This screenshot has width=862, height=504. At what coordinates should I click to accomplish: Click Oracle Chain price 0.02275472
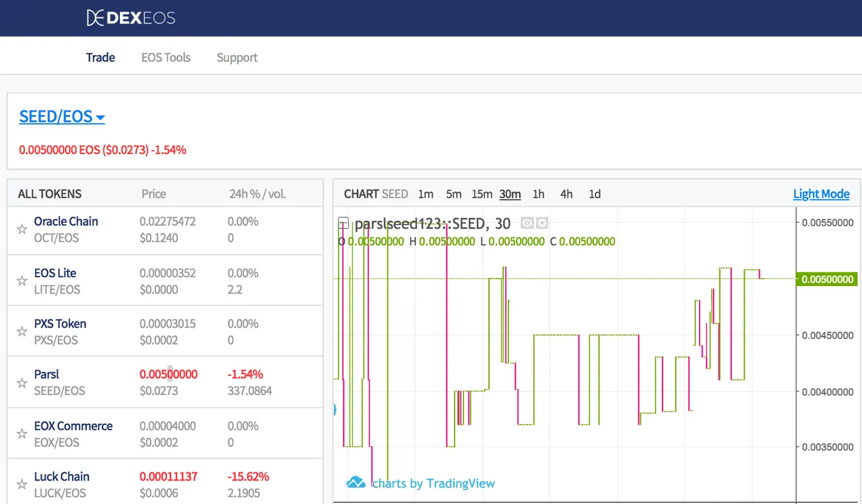point(168,221)
